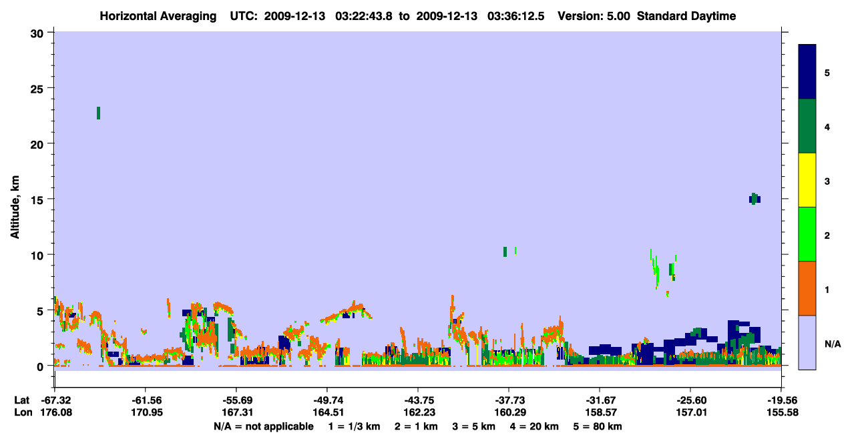This screenshot has height=445, width=868.
Task: Click the Lon row label
Action: (22, 413)
